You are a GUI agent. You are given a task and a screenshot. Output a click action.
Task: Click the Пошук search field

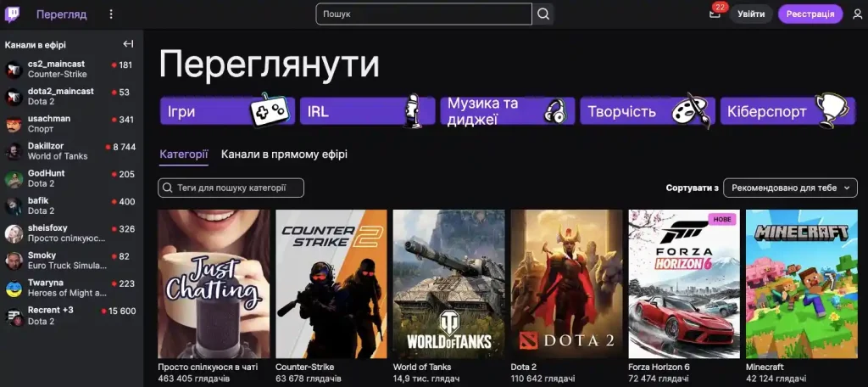point(424,14)
